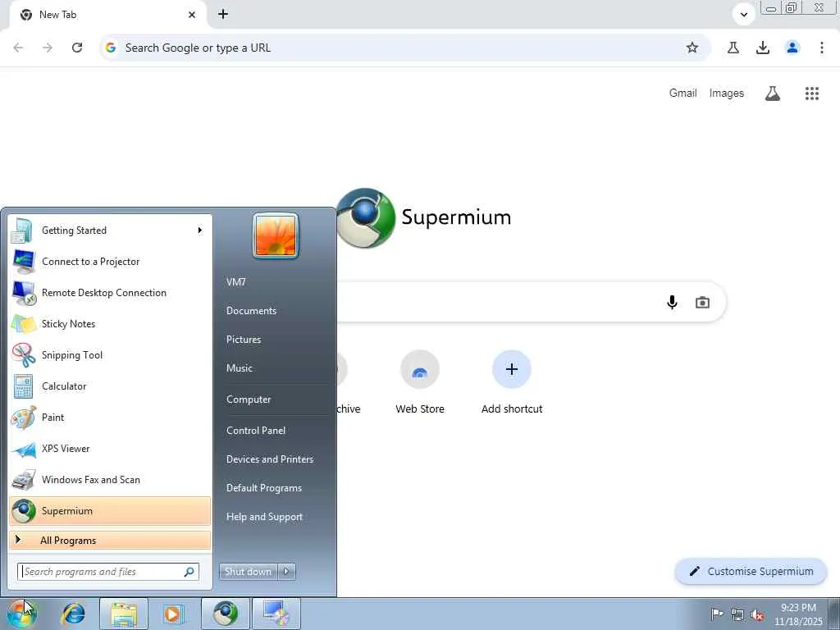Click the Windows Start orb

click(x=22, y=614)
